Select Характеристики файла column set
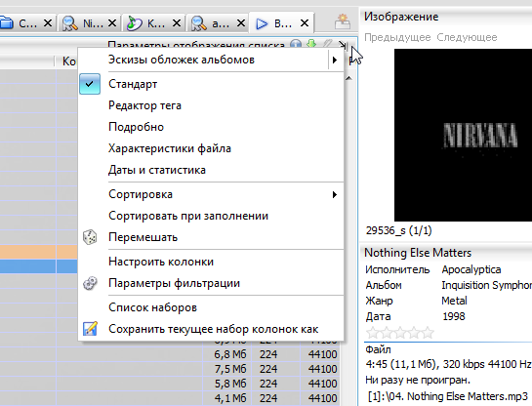The height and width of the screenshot is (406, 532). [211, 148]
